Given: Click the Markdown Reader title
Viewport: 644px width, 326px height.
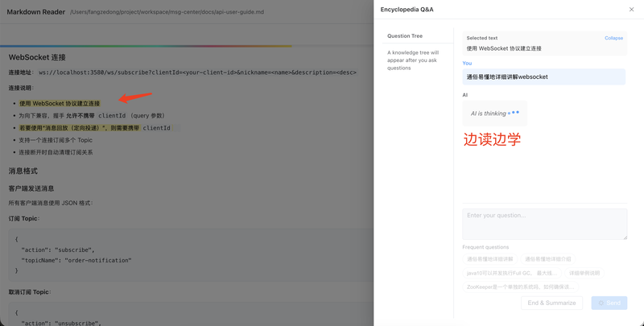Looking at the screenshot, I should pos(35,12).
